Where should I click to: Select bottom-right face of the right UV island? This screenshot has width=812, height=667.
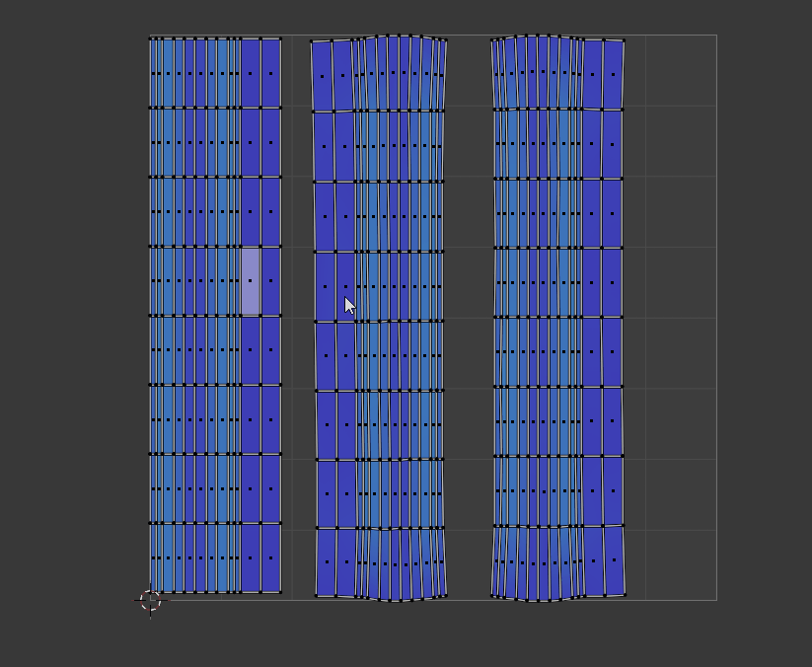614,560
